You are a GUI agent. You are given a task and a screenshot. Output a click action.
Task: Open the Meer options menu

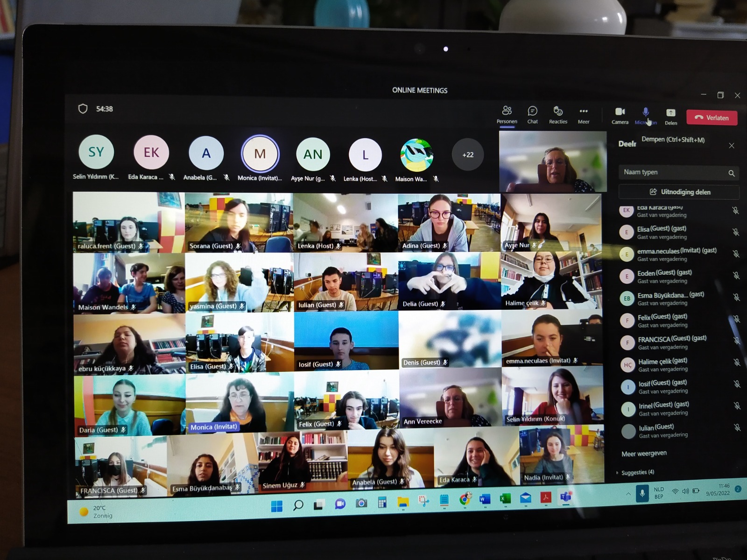click(x=584, y=114)
